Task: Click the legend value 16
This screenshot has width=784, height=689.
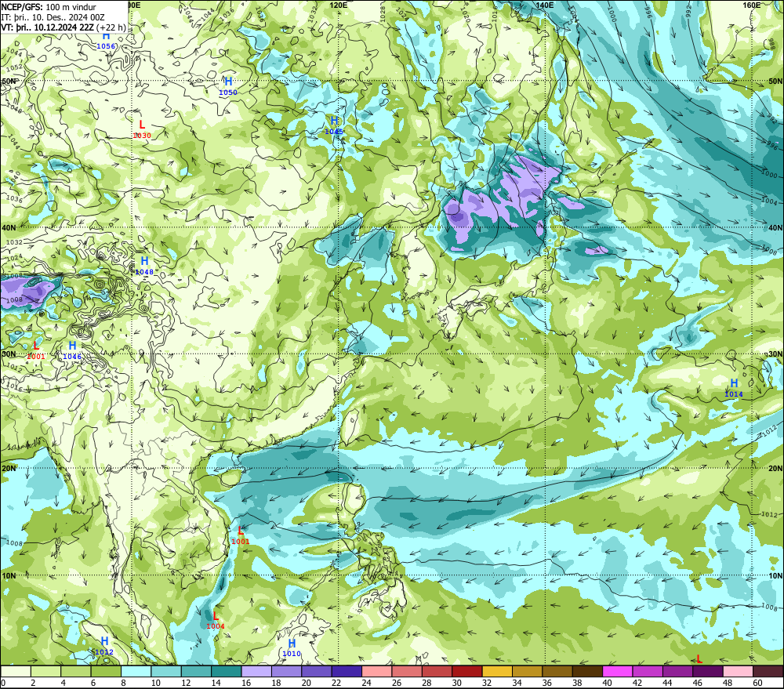Action: click(246, 683)
